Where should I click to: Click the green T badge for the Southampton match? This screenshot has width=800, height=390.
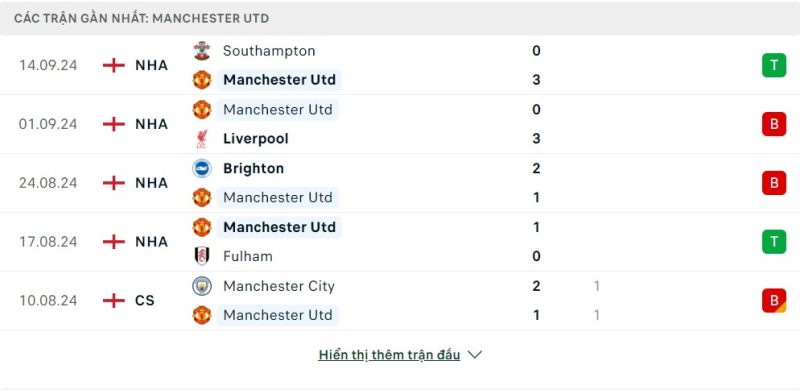coord(774,65)
